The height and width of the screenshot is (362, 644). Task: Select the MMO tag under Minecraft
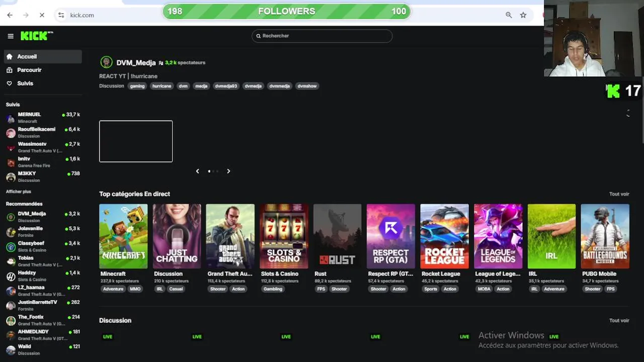click(135, 289)
